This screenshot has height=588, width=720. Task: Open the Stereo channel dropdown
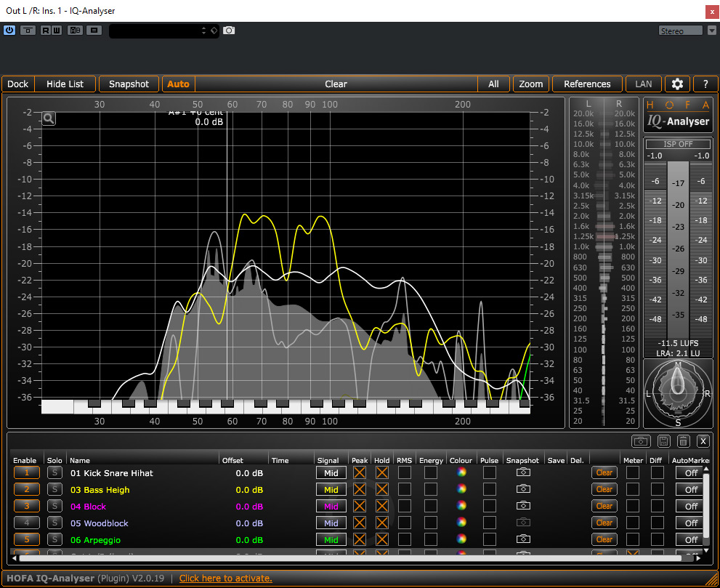[x=681, y=31]
